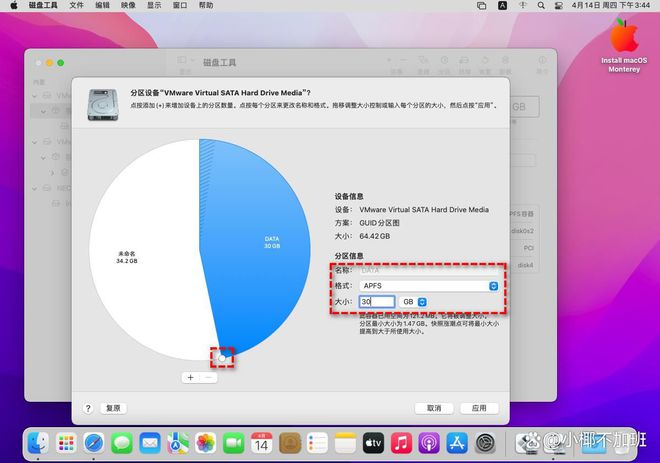Open the Apple menu
The image size is (660, 463).
(x=14, y=5)
